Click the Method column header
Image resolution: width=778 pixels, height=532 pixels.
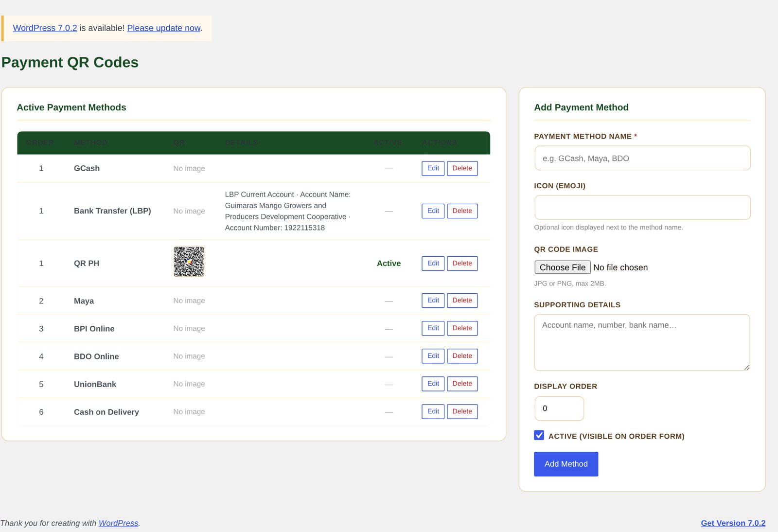pyautogui.click(x=90, y=142)
